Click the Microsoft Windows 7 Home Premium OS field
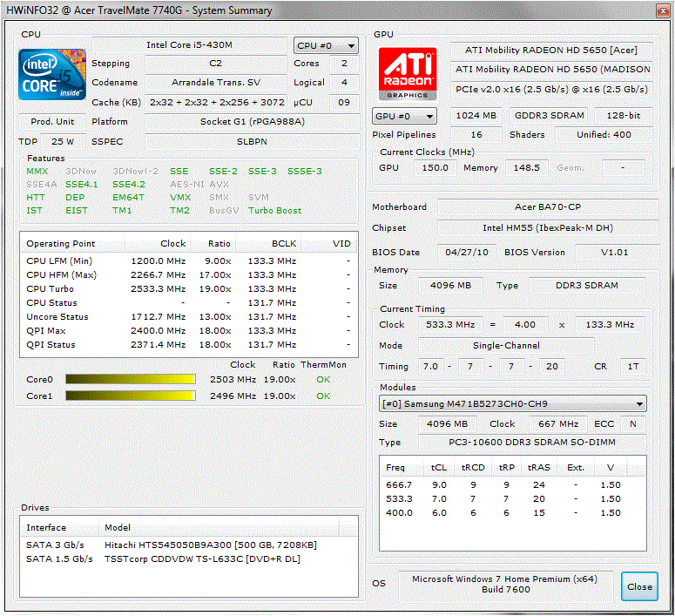 505,585
